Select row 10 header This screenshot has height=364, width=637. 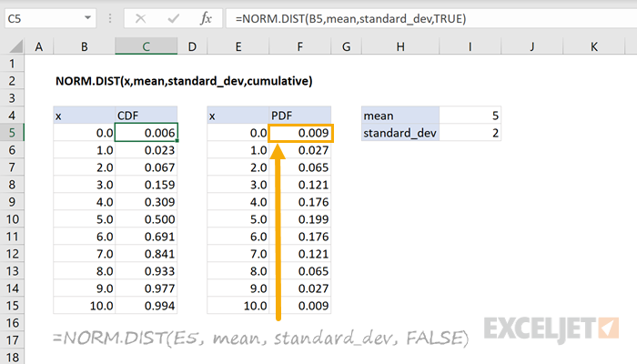tap(12, 219)
